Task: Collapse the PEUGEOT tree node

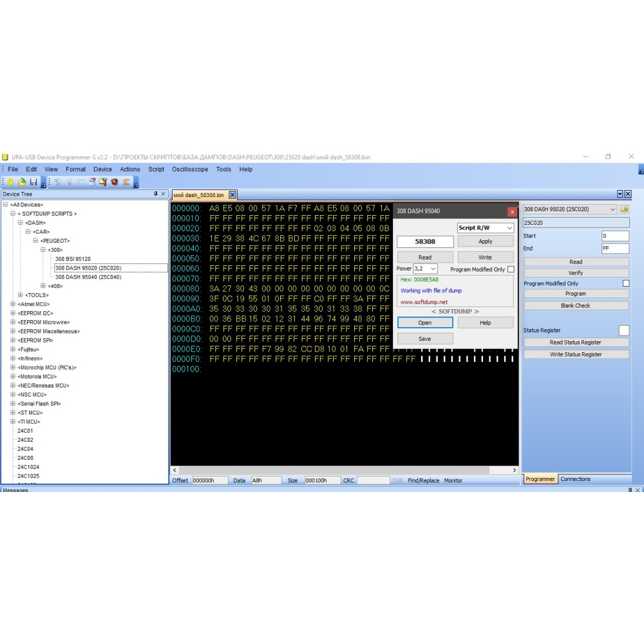Action: click(35, 241)
